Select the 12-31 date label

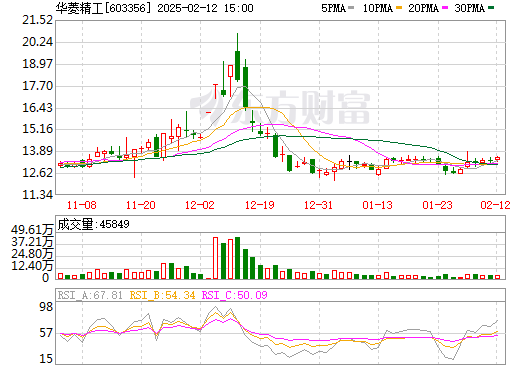point(318,205)
